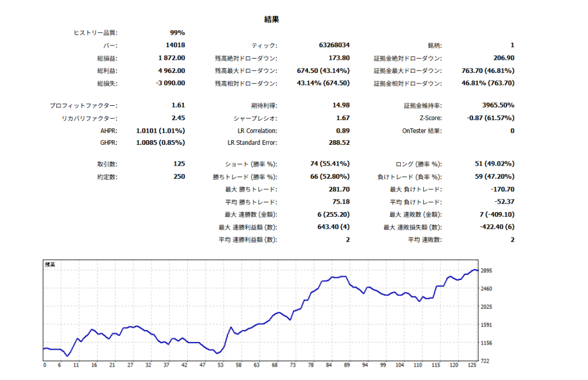Select the 期待利得 value 14.98
This screenshot has height=380, width=588.
(x=341, y=106)
